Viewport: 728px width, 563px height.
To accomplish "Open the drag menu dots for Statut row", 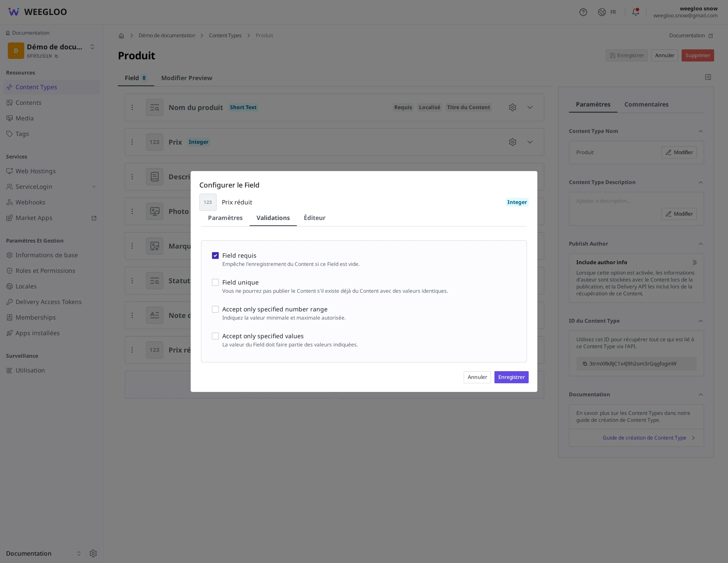I will coord(132,280).
